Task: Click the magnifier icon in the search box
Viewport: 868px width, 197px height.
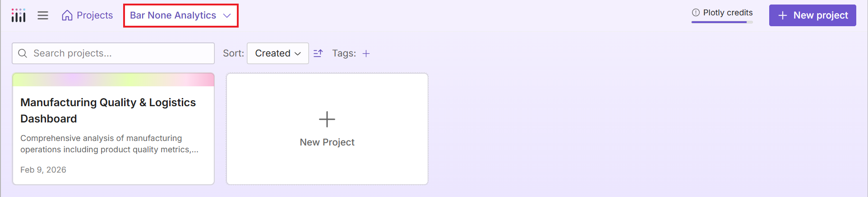Action: [23, 53]
